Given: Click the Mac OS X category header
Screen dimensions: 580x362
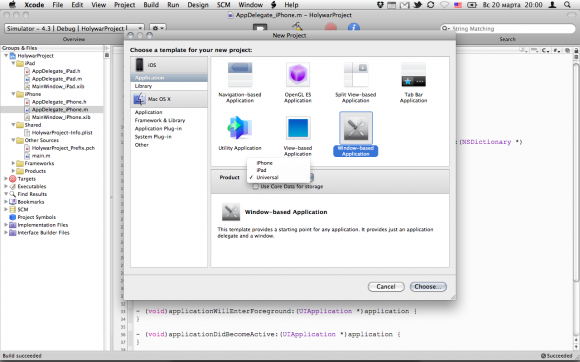Looking at the screenshot, I should click(169, 99).
